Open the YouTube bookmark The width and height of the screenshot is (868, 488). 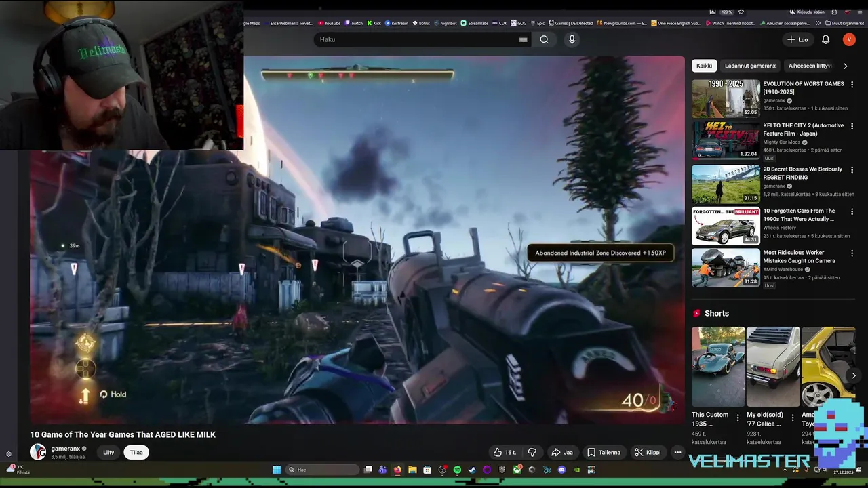tap(330, 23)
